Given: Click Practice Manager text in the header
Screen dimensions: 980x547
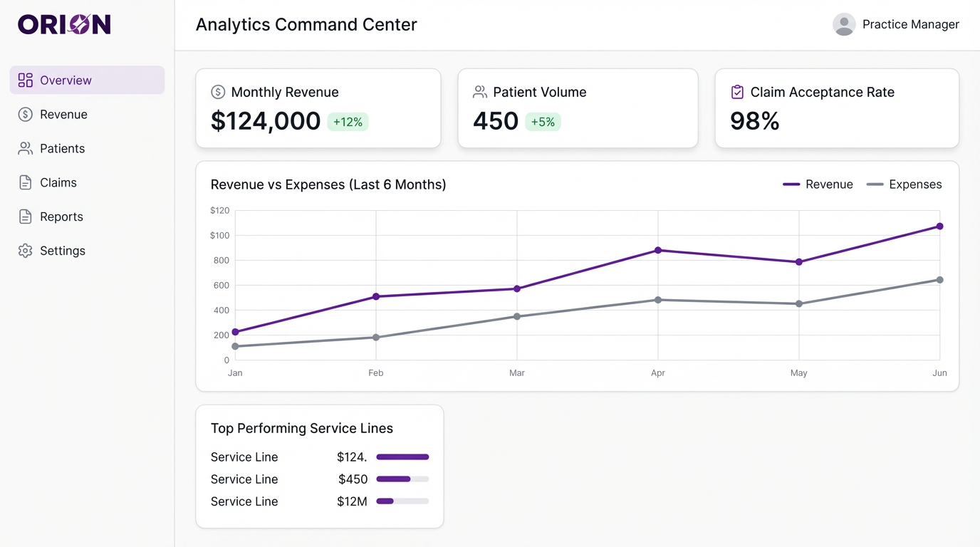Looking at the screenshot, I should [x=911, y=24].
